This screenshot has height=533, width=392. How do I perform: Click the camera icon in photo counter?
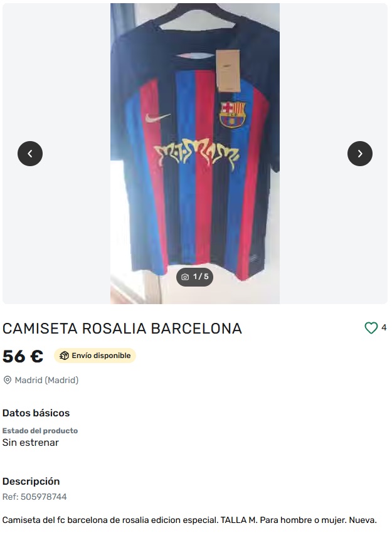click(x=185, y=277)
